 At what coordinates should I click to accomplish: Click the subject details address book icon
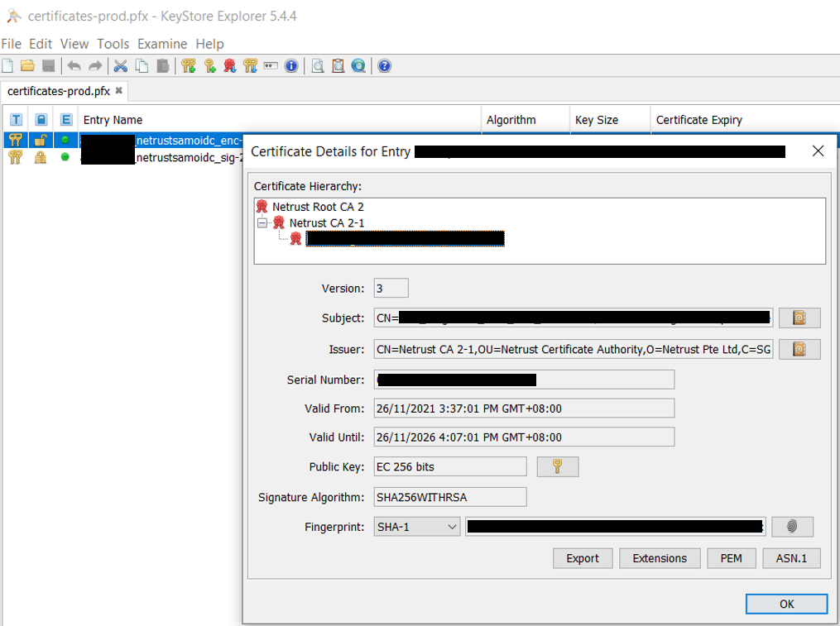click(799, 318)
